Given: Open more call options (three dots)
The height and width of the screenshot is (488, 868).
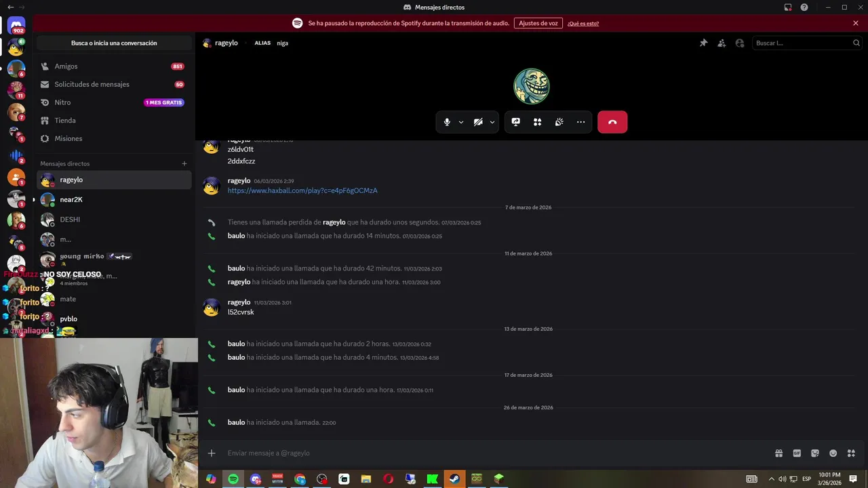Looking at the screenshot, I should point(580,122).
